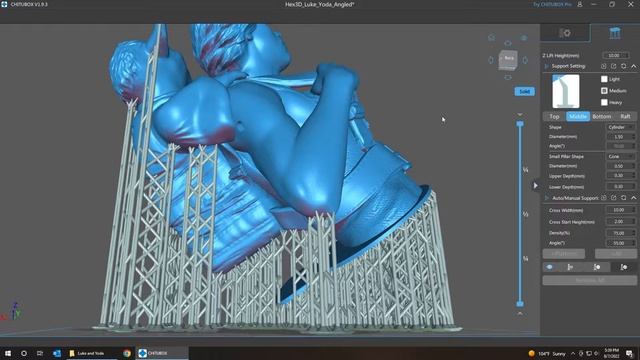Click small pillar Diameter field 0.50

pos(620,166)
